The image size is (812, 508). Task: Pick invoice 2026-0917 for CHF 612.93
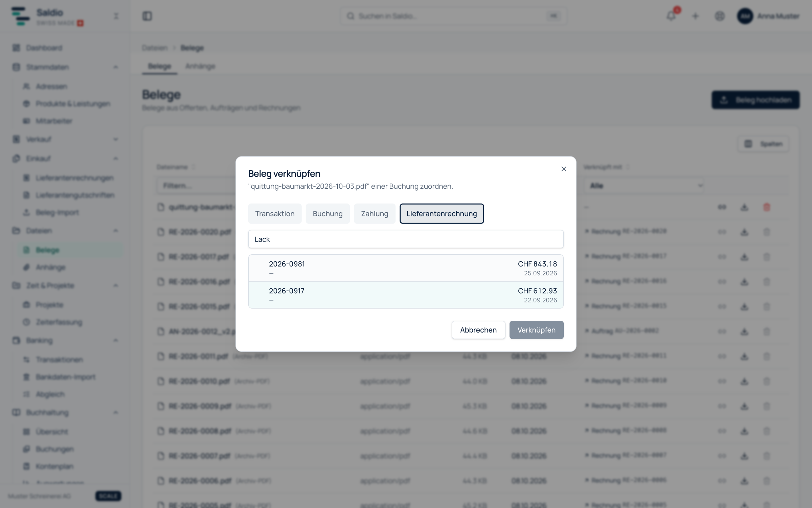[406, 295]
